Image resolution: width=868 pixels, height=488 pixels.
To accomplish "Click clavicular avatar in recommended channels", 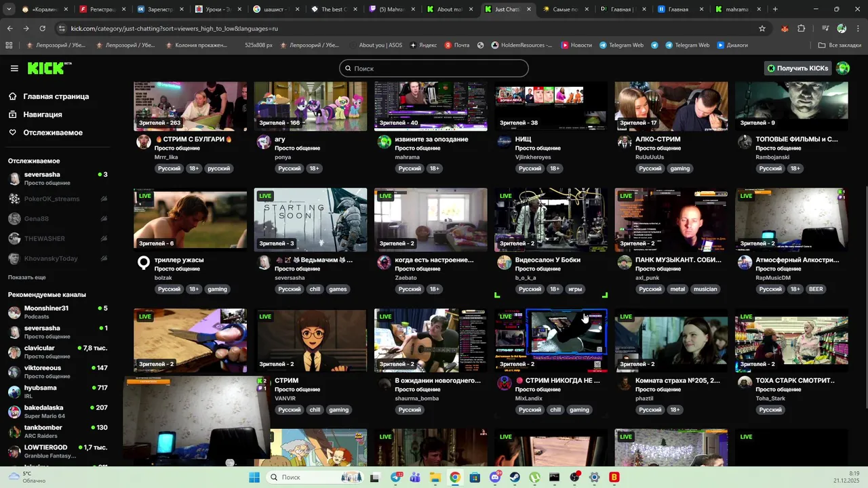I will coord(14,352).
